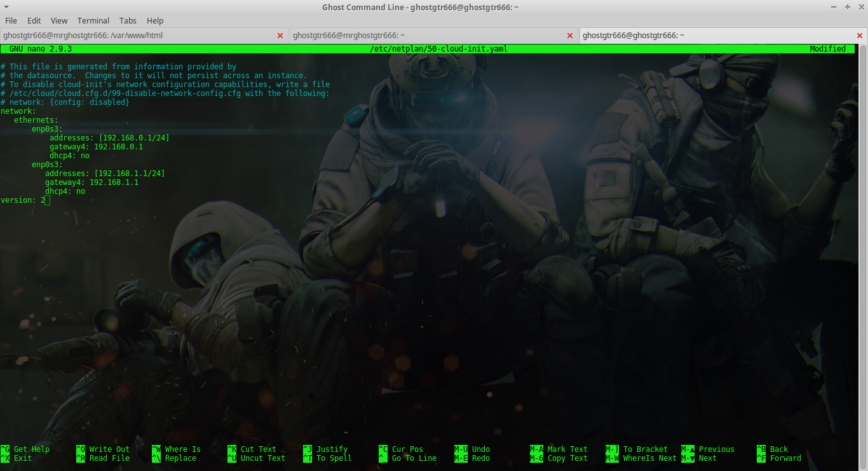Click the ethernets: line

coord(36,119)
